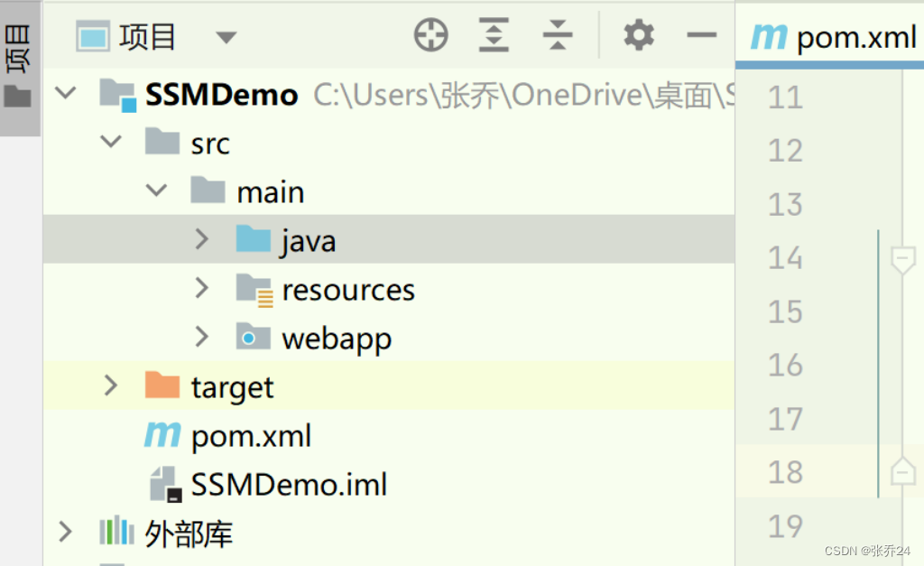Expand the target folder chevron

click(110, 386)
